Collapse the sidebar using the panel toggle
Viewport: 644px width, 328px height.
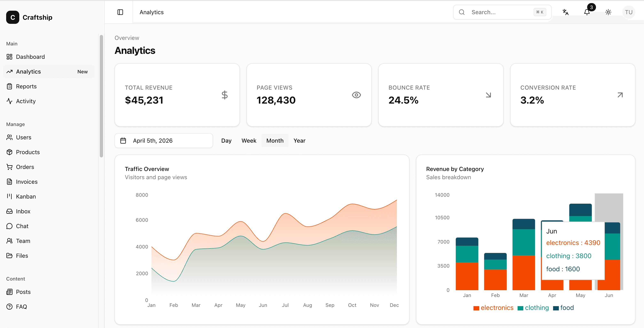pos(120,12)
